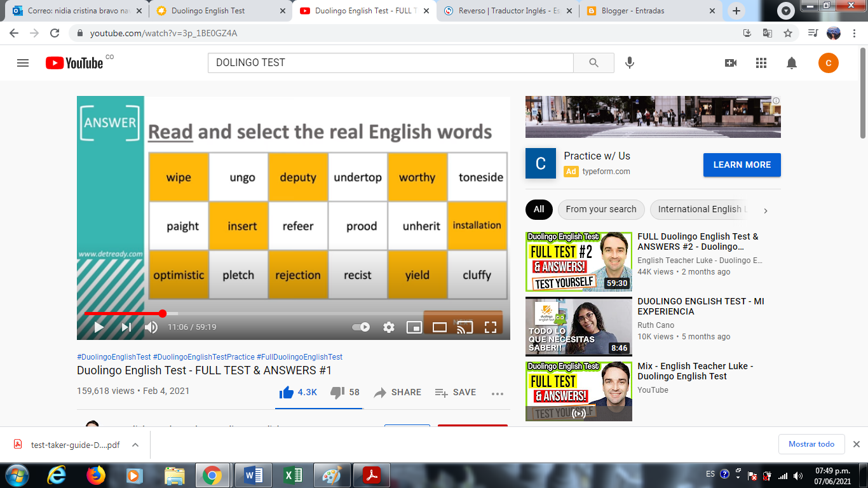Skip to next video
The image size is (868, 488).
(x=126, y=327)
